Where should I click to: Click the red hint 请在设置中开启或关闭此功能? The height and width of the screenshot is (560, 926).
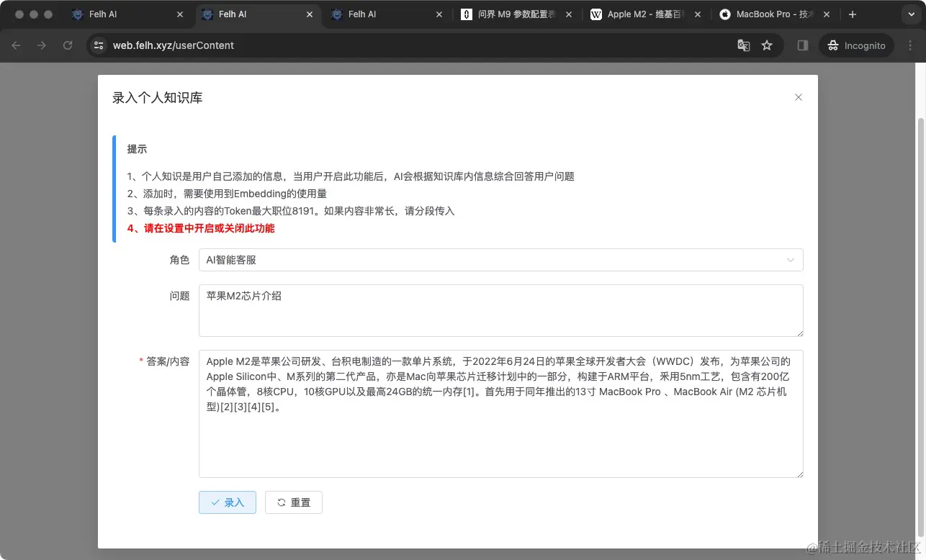tap(201, 228)
